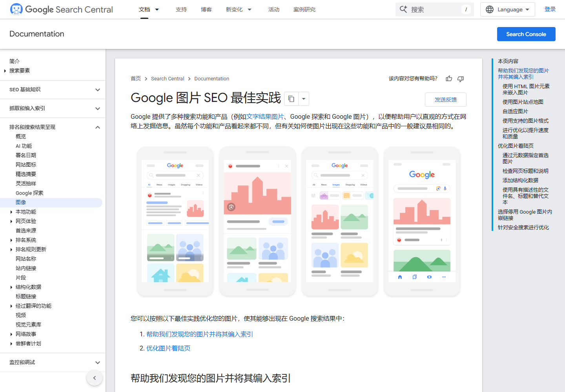Screen dimensions: 565x392
Task: Click the thumbs down not helpful icon
Action: 461,79
